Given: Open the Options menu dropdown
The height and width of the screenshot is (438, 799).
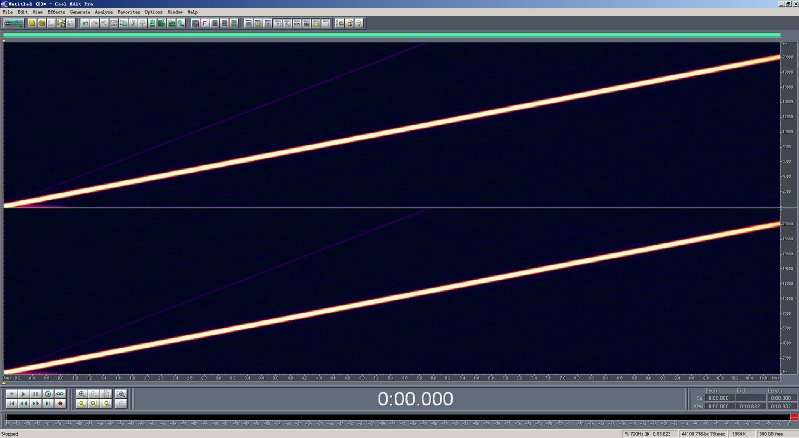Looking at the screenshot, I should coord(154,11).
